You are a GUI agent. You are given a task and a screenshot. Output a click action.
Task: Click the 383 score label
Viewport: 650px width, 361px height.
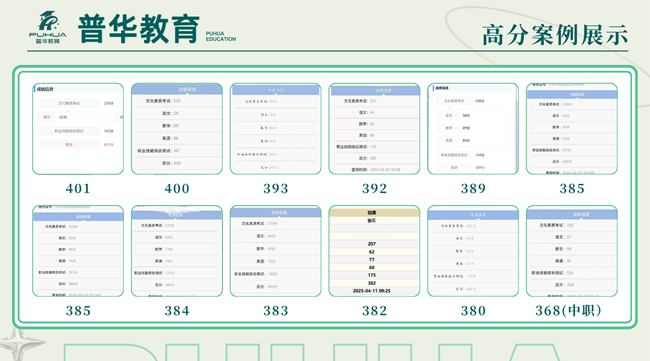(276, 311)
